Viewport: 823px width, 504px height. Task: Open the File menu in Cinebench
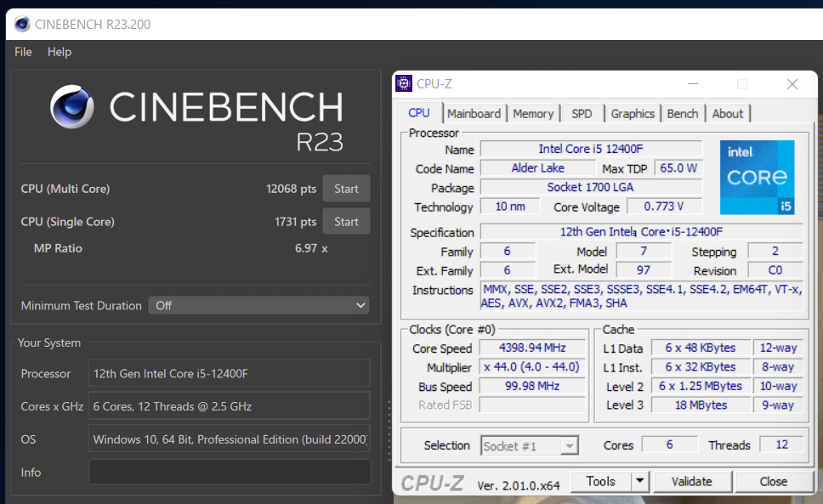23,52
